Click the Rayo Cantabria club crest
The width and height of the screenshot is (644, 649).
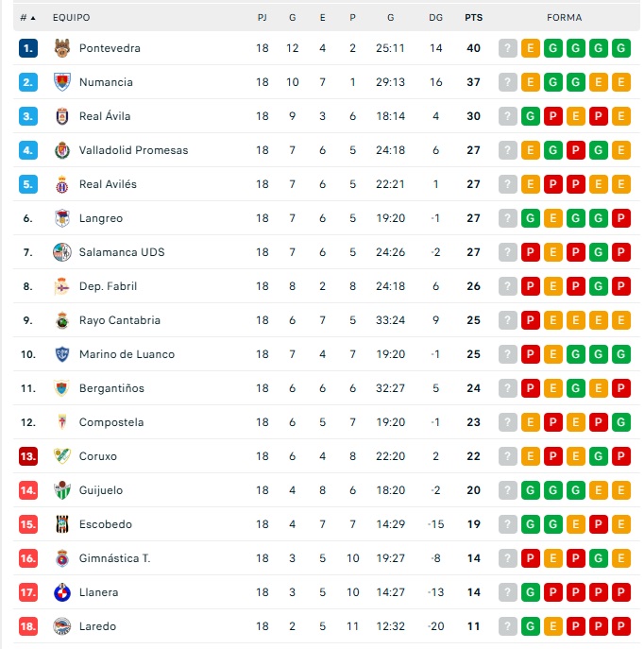(x=61, y=320)
